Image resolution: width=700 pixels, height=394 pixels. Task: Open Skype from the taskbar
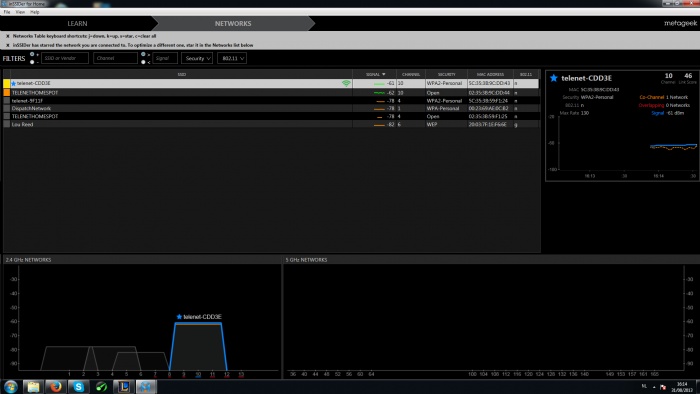coord(79,386)
